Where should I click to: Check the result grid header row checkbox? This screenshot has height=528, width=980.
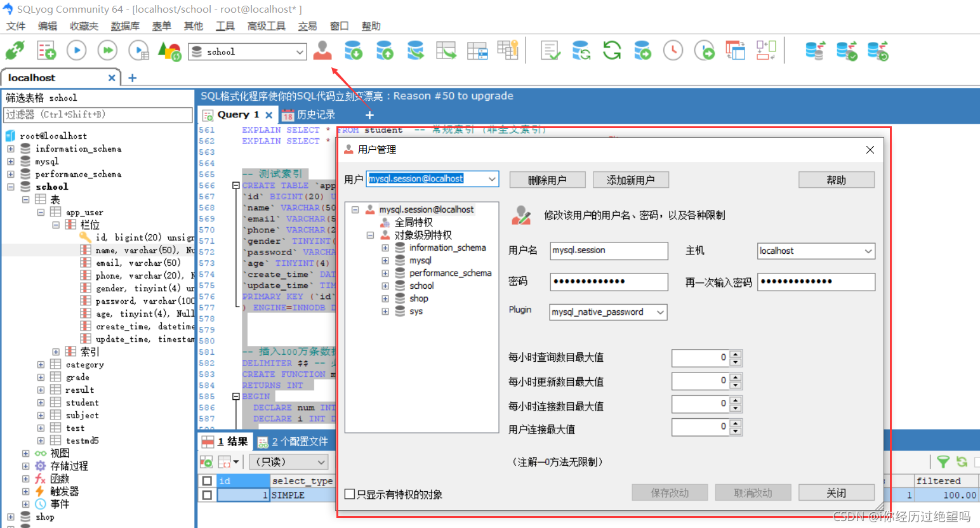click(x=207, y=480)
